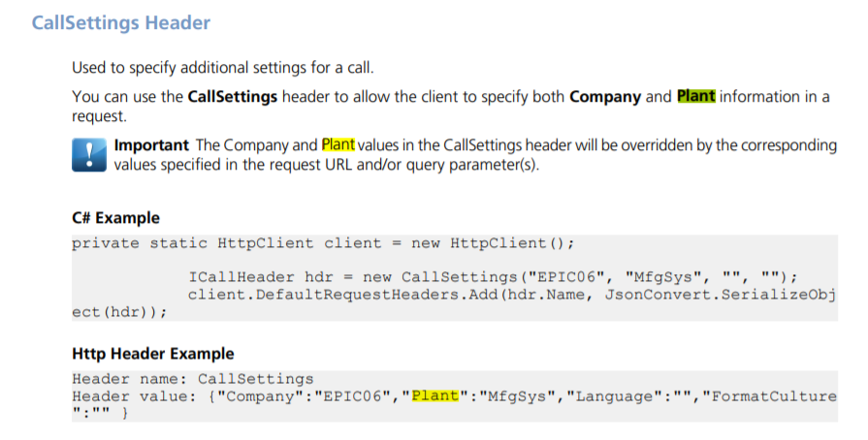Click the green highlighted Plant word
The height and width of the screenshot is (440, 868).
(695, 97)
